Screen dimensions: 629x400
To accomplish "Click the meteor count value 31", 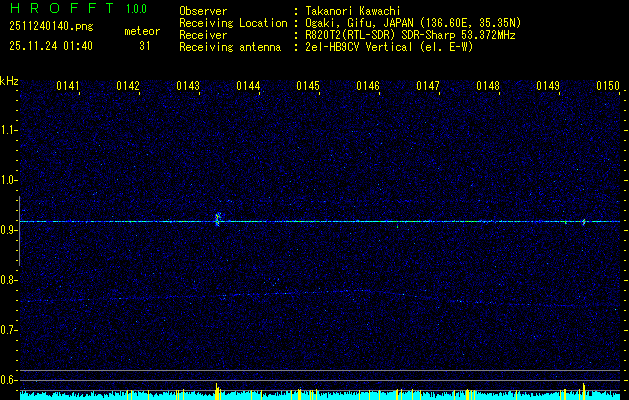I will (x=145, y=46).
